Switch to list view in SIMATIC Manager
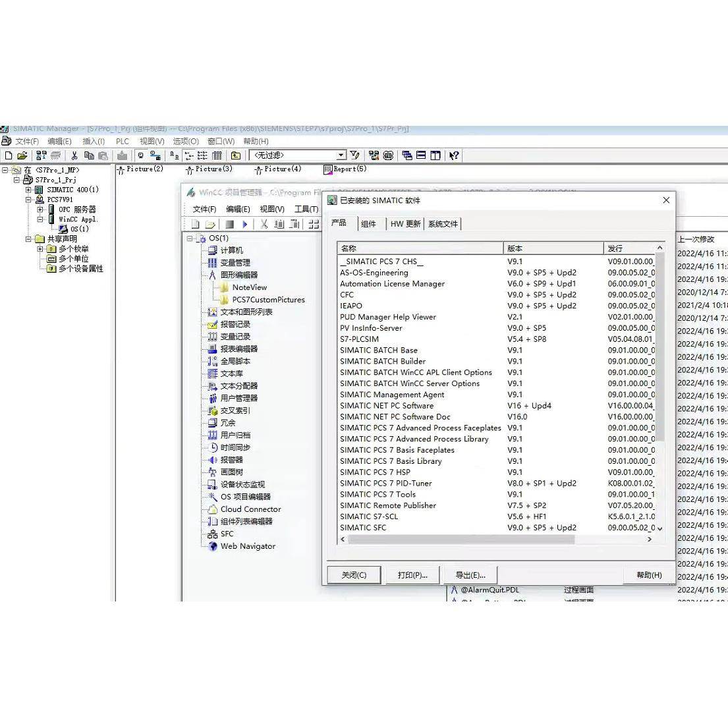The image size is (728, 728). coord(202,155)
